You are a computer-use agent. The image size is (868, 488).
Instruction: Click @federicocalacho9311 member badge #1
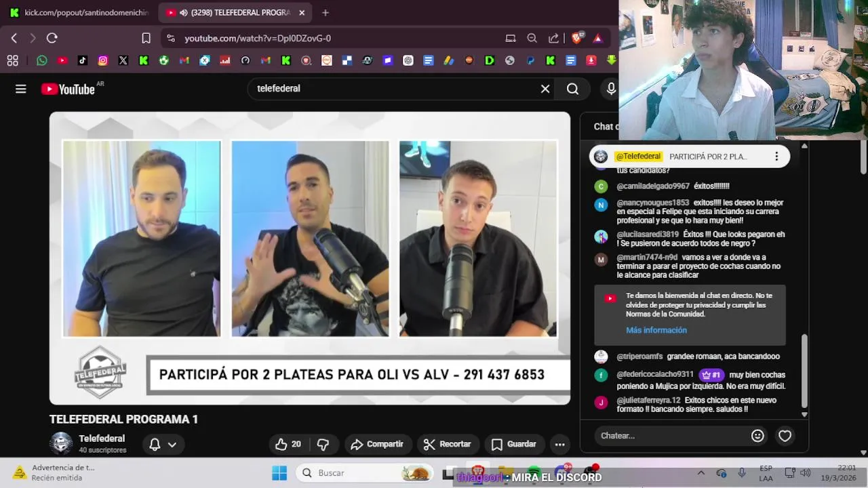click(x=712, y=375)
